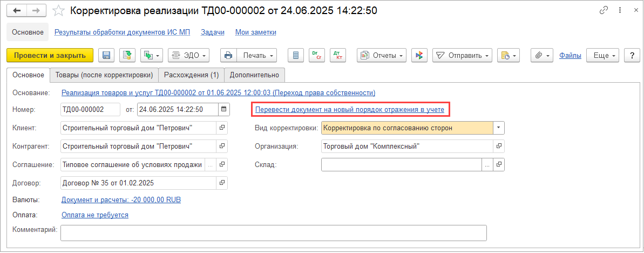This screenshot has width=644, height=253.
Task: Open the calendar picker for the date
Action: point(224,109)
